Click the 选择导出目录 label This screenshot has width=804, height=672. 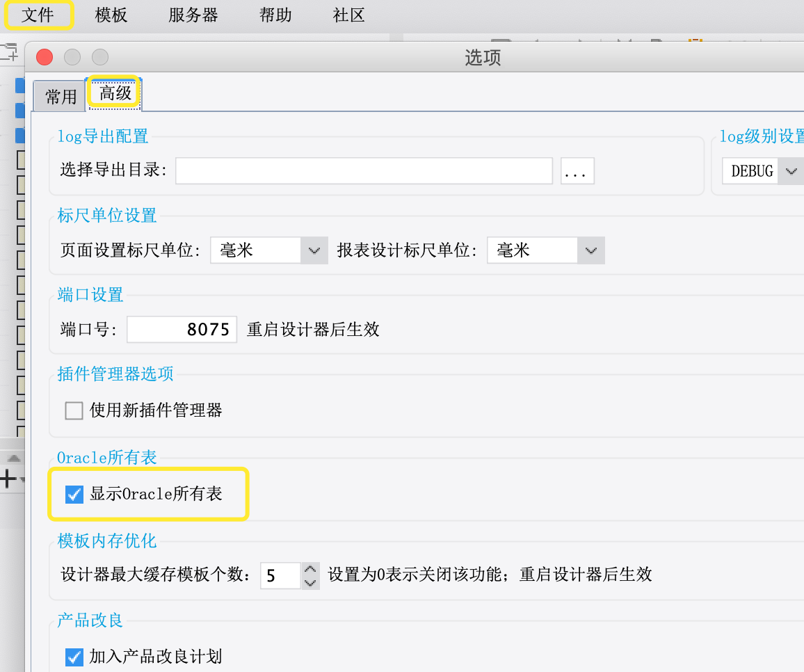click(113, 169)
